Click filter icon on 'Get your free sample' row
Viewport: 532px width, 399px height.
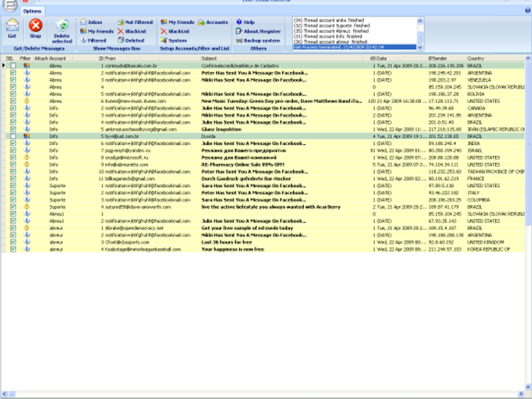(x=26, y=228)
